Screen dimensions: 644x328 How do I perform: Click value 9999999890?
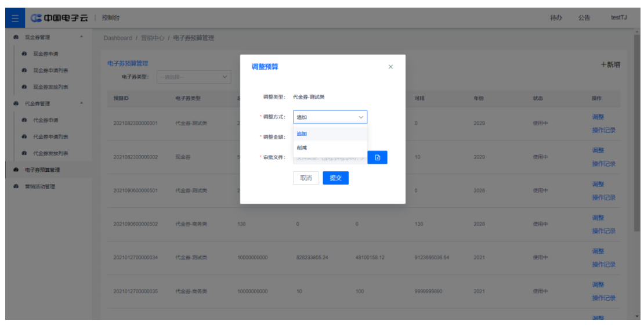pos(428,291)
